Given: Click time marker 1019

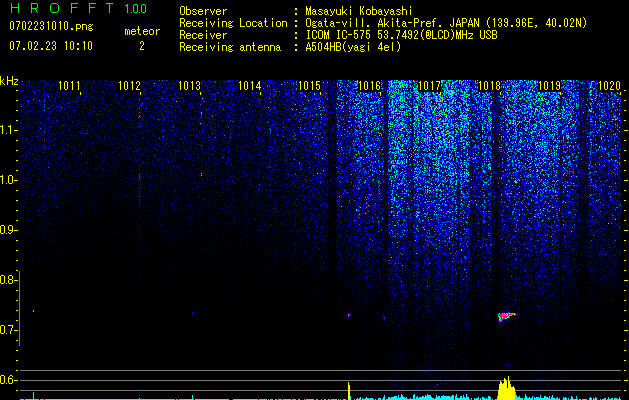Looking at the screenshot, I should pos(549,86).
